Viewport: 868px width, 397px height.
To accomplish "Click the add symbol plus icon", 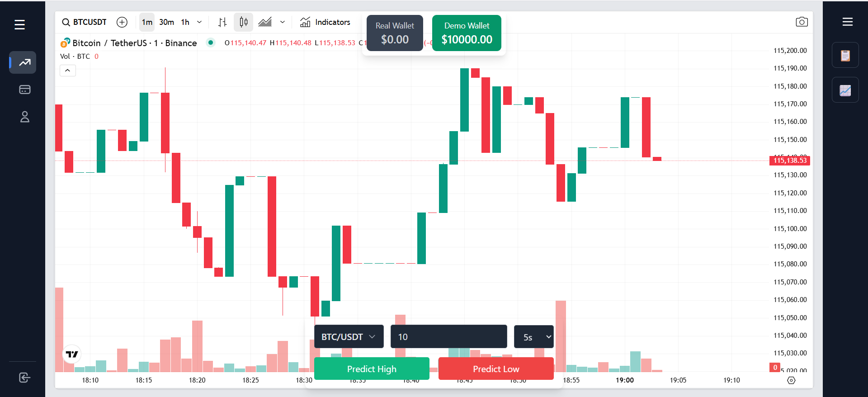I will tap(122, 22).
